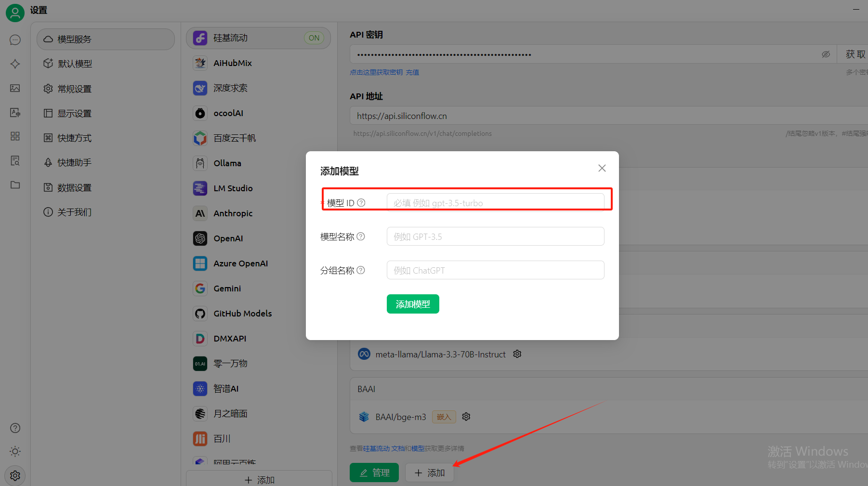
Task: Add a new provider with 添加 button
Action: pos(259,479)
